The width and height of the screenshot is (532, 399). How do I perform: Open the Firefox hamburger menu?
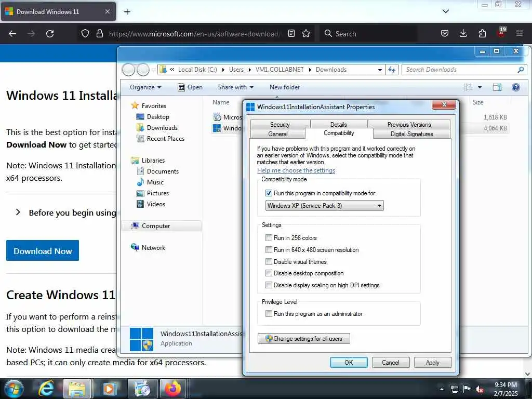[x=520, y=34]
